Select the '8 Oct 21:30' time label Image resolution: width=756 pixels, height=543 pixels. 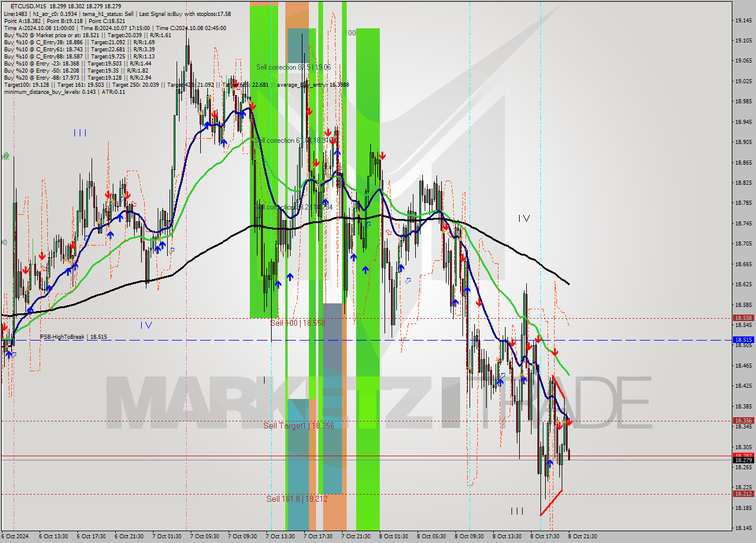tap(582, 537)
